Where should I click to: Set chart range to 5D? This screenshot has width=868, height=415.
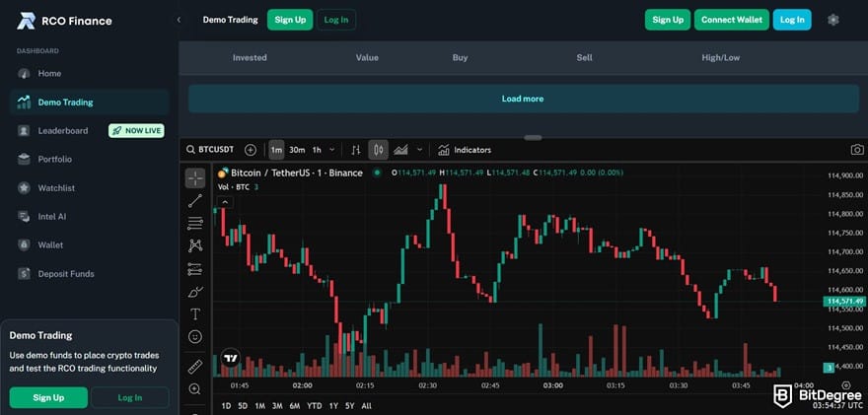coord(243,405)
